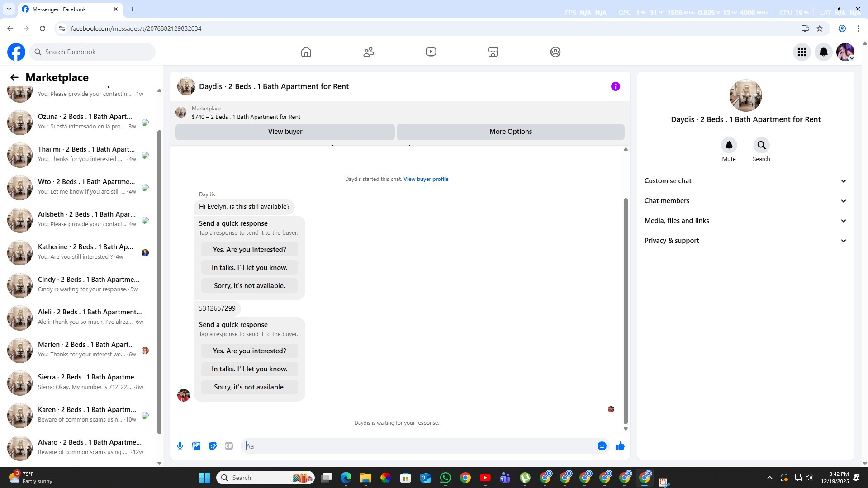
Task: Focus the Aa message input field
Action: click(420, 446)
